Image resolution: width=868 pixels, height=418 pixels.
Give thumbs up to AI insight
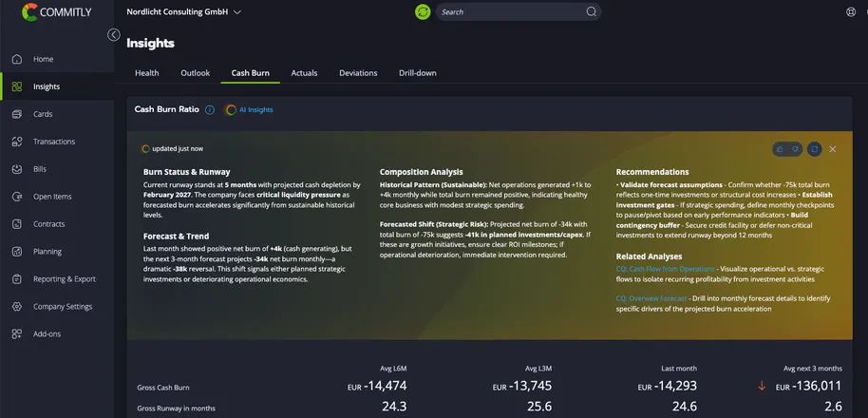[780, 149]
